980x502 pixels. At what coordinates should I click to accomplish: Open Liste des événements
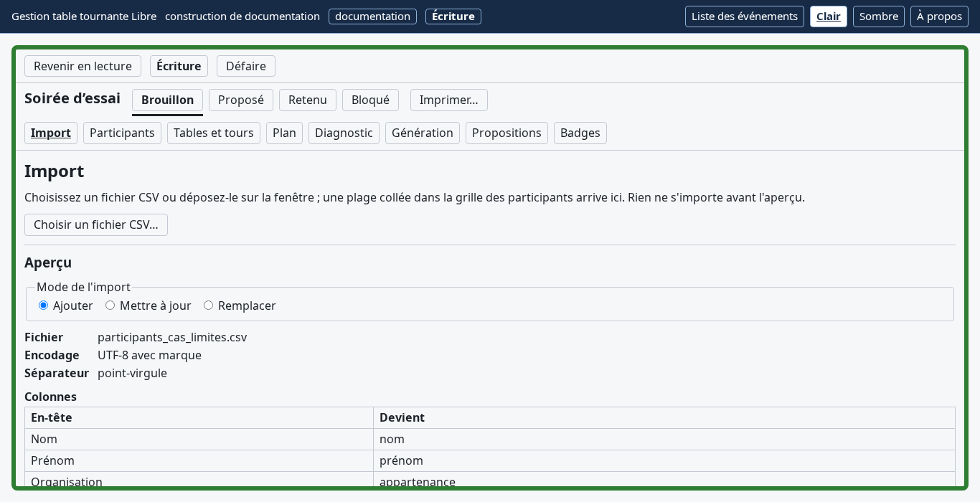click(x=745, y=16)
